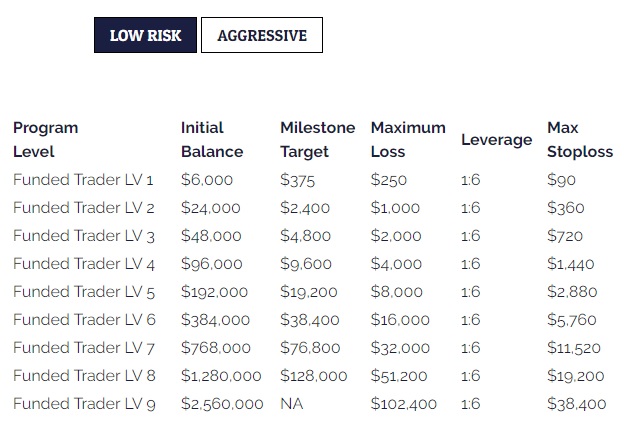Select the Funded Trader LV 8 row

(x=83, y=376)
